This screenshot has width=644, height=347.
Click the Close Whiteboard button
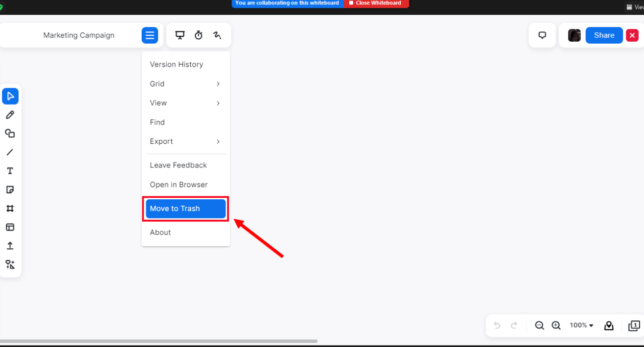coord(376,3)
